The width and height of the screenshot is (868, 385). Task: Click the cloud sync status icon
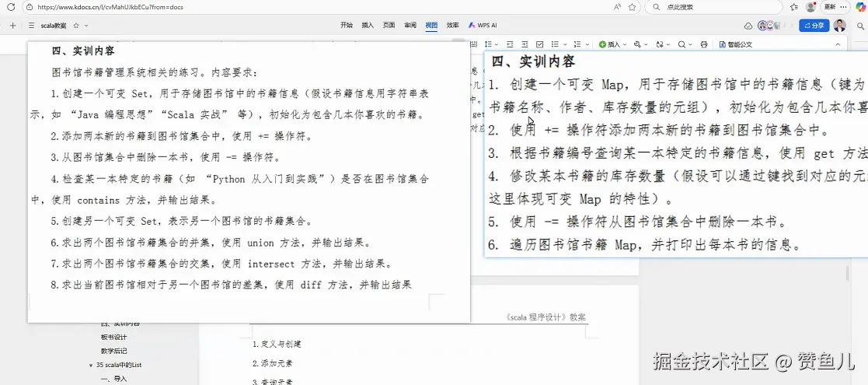pos(748,26)
